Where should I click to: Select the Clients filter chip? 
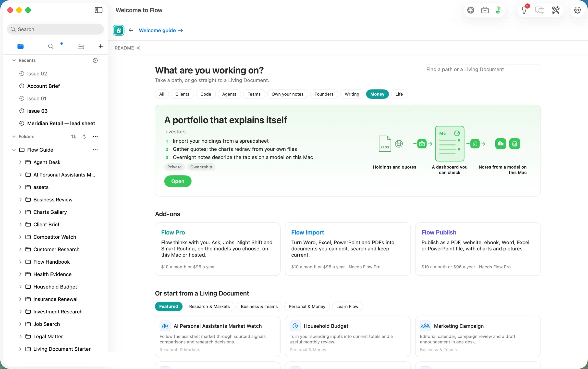[x=182, y=94]
